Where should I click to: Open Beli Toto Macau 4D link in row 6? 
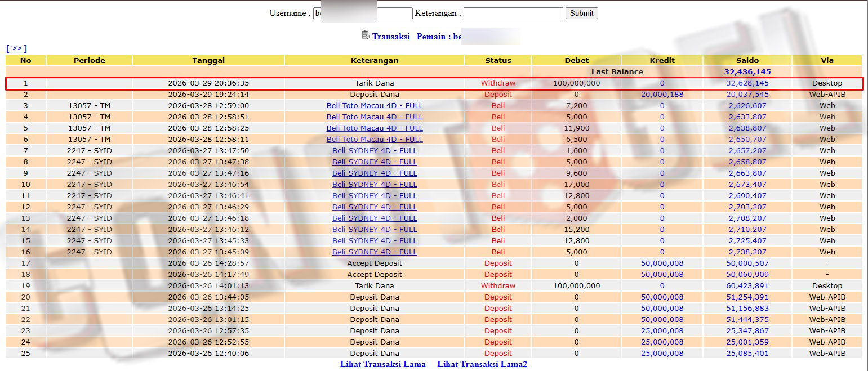coord(375,139)
